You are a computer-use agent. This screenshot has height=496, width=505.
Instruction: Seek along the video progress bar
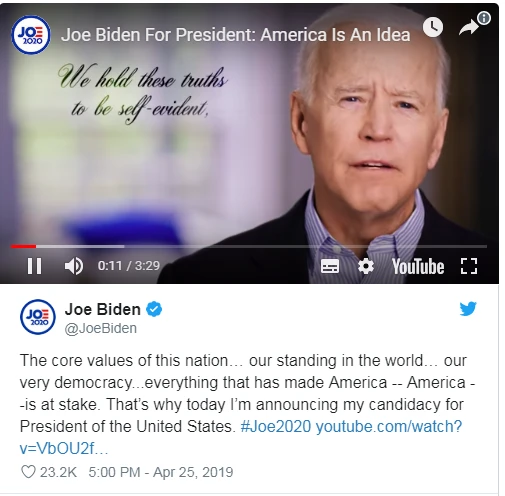[249, 247]
